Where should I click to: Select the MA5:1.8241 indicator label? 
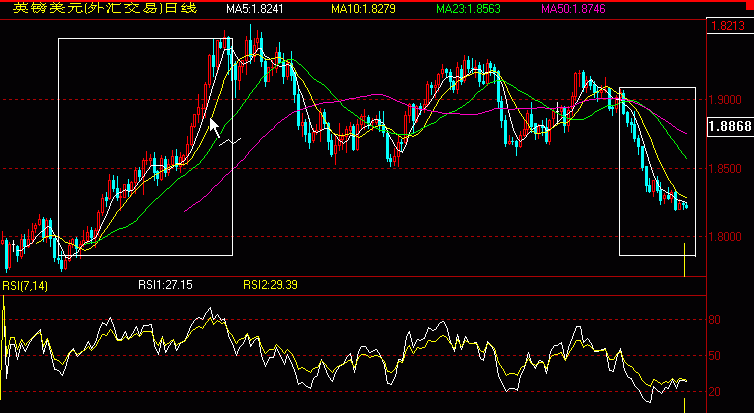254,9
